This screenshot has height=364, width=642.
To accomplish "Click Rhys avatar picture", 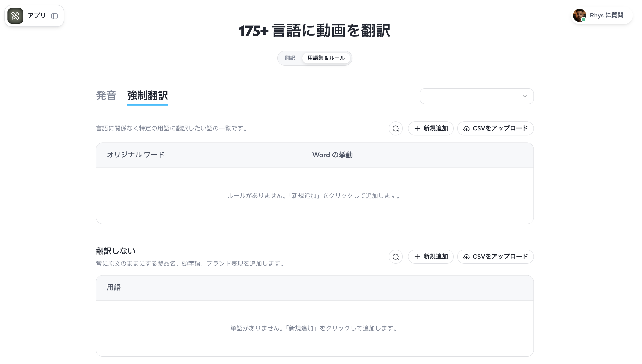I will [579, 15].
